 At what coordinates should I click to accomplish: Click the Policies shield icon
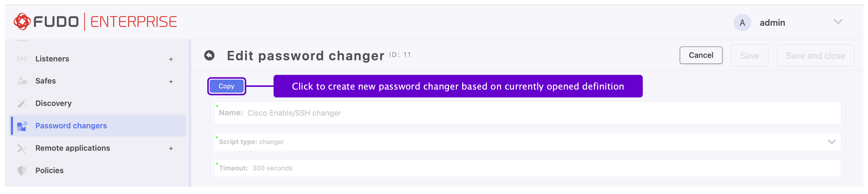coord(22,170)
